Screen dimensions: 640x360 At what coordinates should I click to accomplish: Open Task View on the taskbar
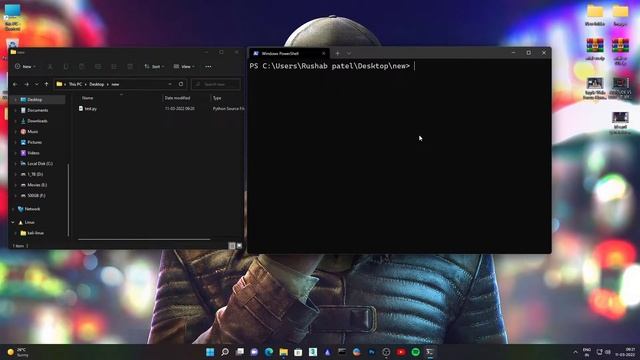240,352
